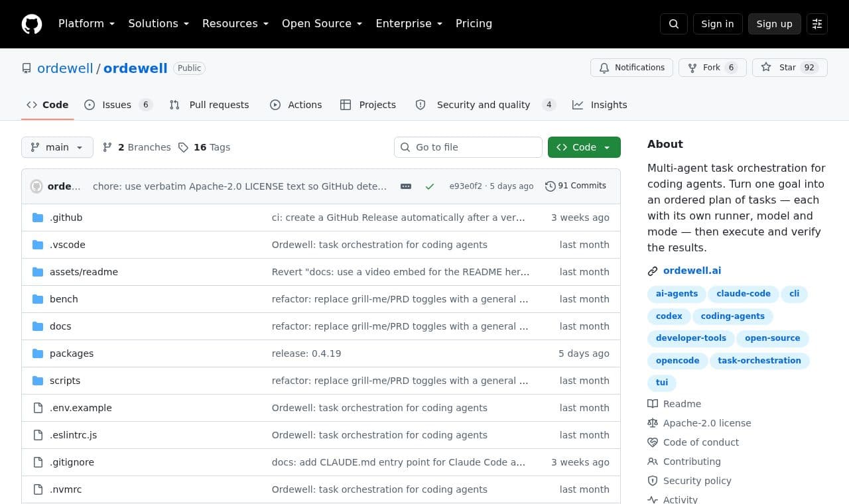This screenshot has height=504, width=849.
Task: Click the Notifications bell button
Action: click(x=631, y=68)
